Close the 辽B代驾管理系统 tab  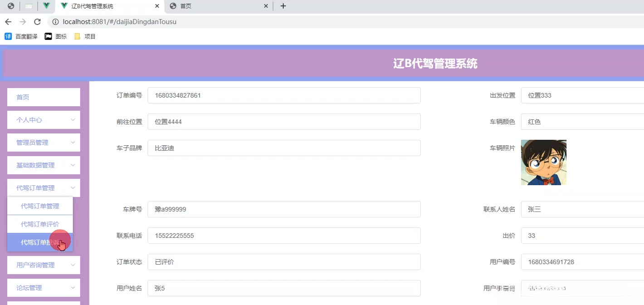[157, 6]
